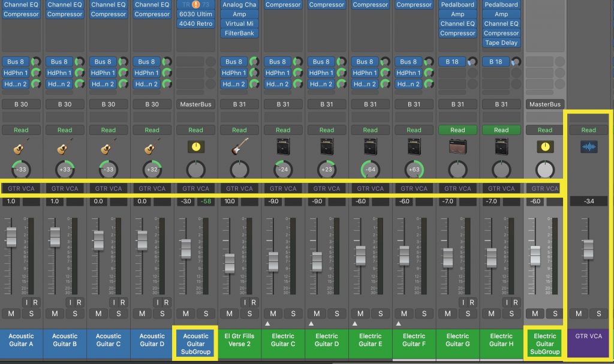The image size is (614, 364).
Task: Open the Tape Delay plugin on Electric Guitar H
Action: pos(501,43)
